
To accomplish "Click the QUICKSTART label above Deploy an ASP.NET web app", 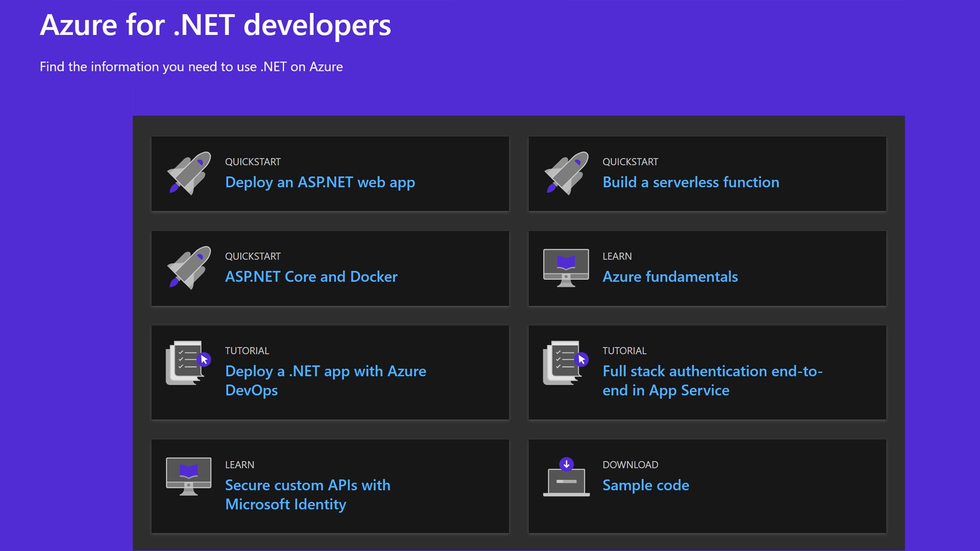I will (x=253, y=162).
